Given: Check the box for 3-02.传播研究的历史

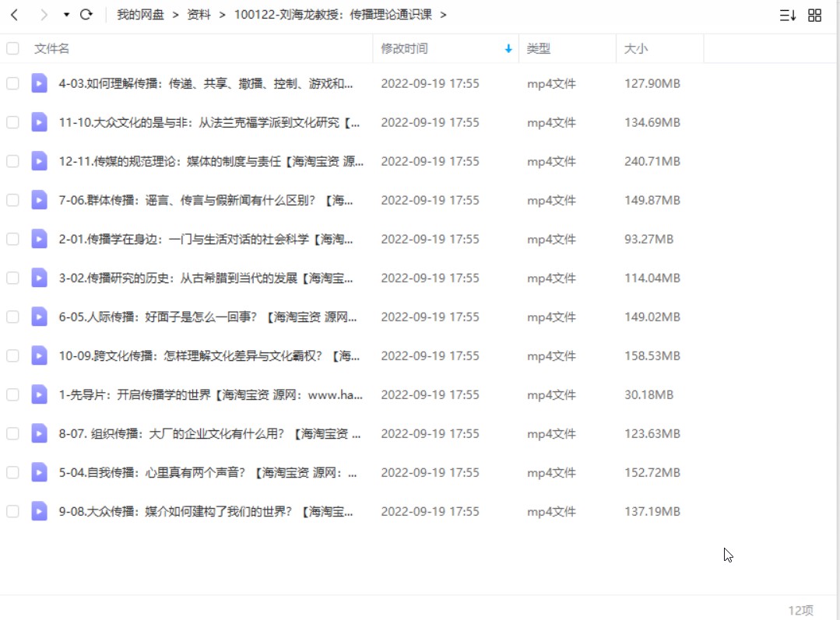Looking at the screenshot, I should coord(13,278).
